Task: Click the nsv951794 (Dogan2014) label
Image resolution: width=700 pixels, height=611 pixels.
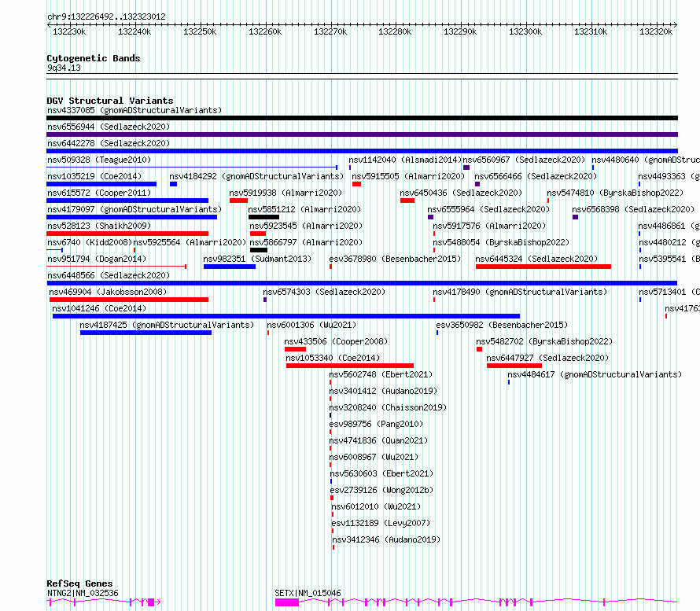Action: (97, 259)
